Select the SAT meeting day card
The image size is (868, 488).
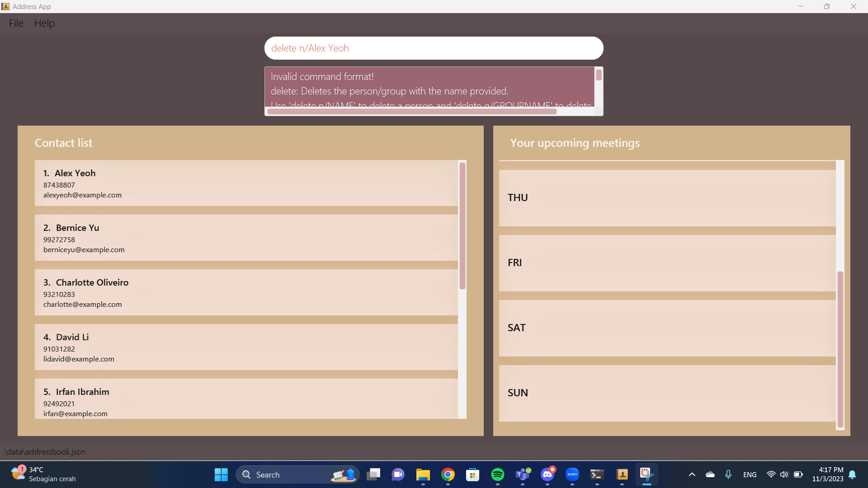pyautogui.click(x=667, y=328)
